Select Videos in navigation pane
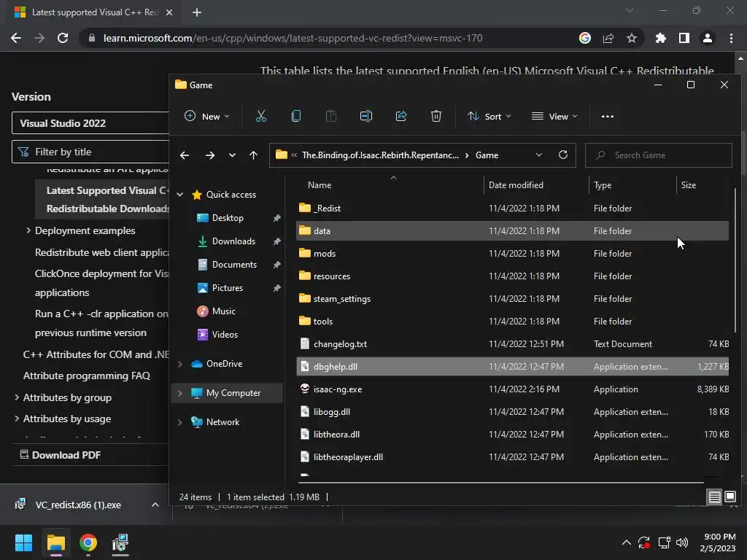This screenshot has height=560, width=747. point(225,334)
